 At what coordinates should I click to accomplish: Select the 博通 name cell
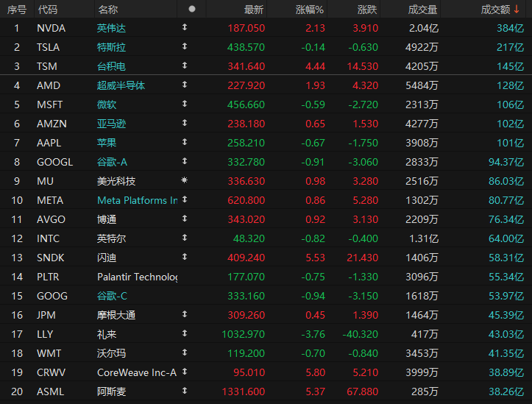point(107,219)
